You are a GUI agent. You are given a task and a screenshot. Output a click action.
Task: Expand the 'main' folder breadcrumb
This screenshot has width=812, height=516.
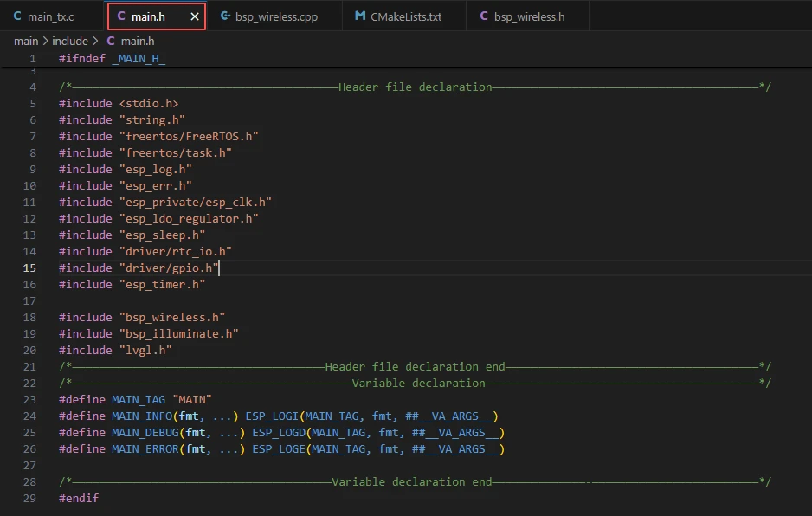[x=26, y=41]
